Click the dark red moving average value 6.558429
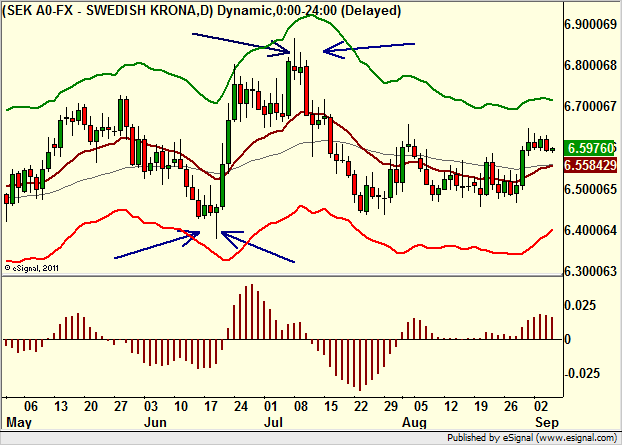 pos(590,165)
